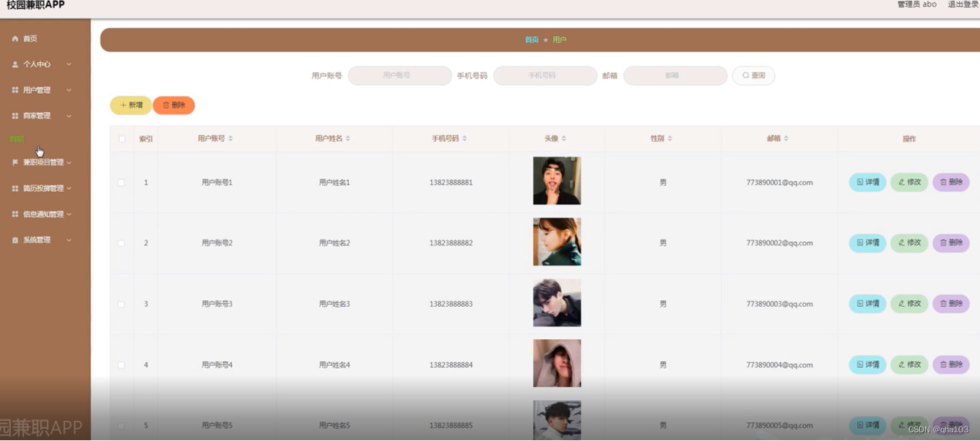This screenshot has width=980, height=441.
Task: Open 首页 from the breadcrumb
Action: coord(532,39)
